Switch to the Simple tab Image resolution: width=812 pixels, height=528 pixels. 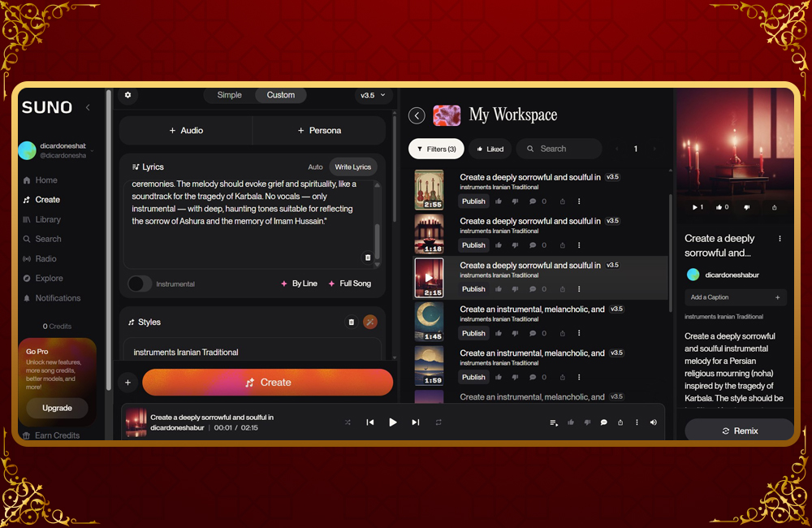point(229,95)
